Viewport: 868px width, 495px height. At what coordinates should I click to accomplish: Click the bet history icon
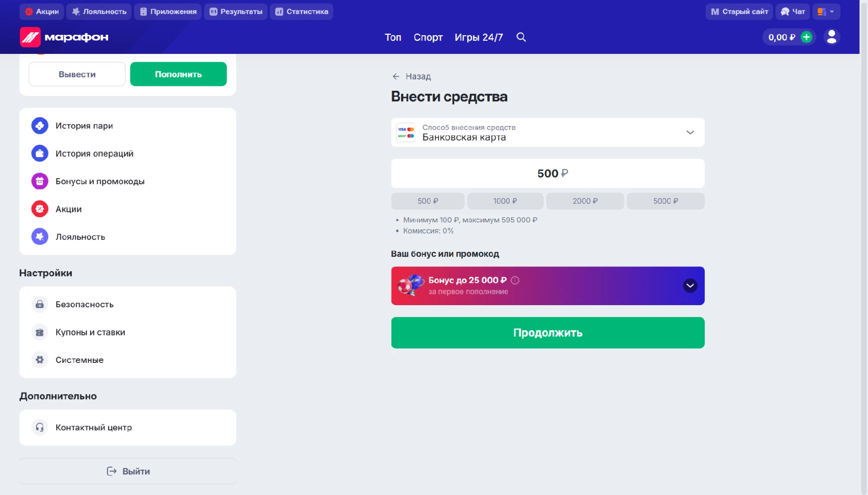[x=40, y=126]
